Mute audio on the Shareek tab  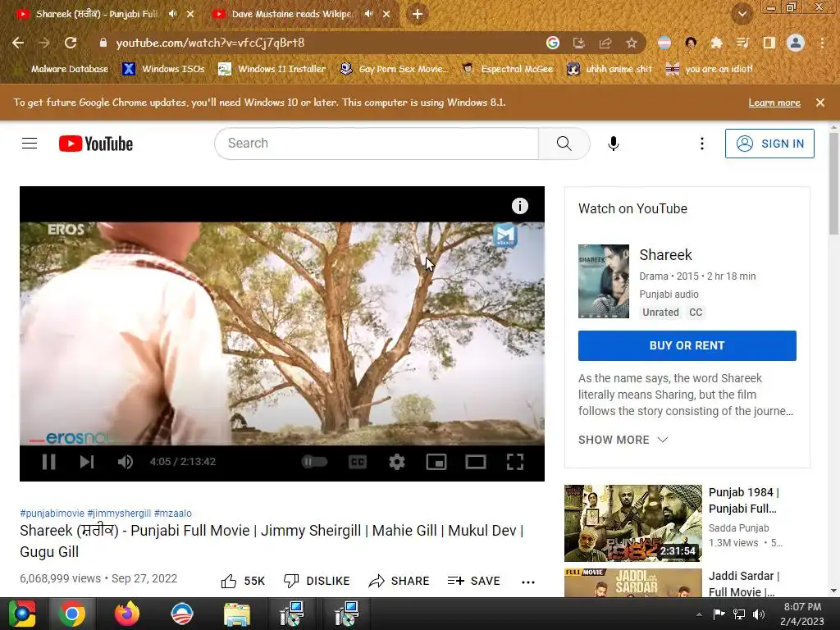click(x=172, y=14)
